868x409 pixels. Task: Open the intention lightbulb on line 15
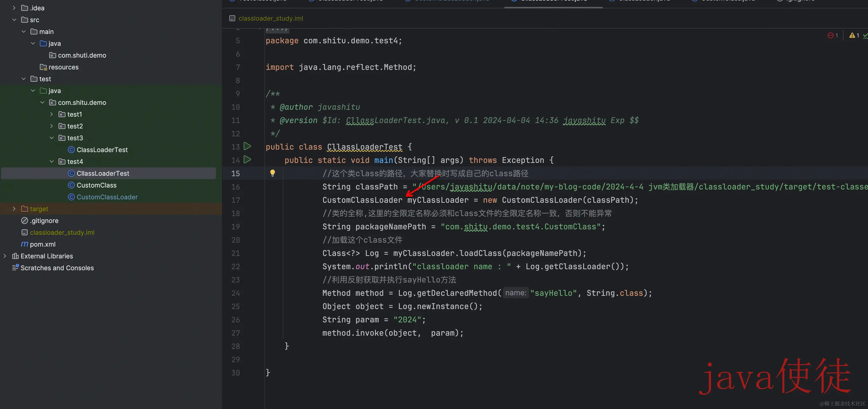(273, 173)
